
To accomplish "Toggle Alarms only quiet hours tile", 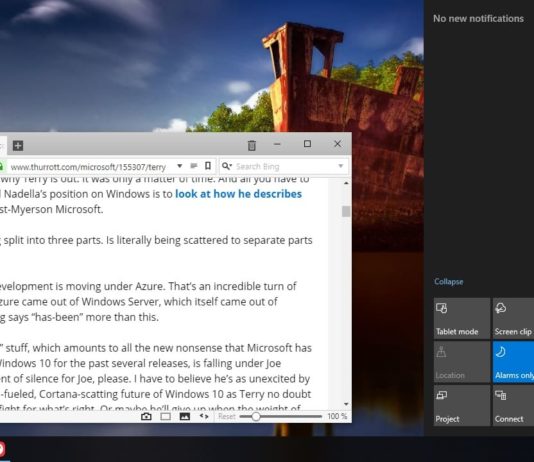I will pos(513,362).
